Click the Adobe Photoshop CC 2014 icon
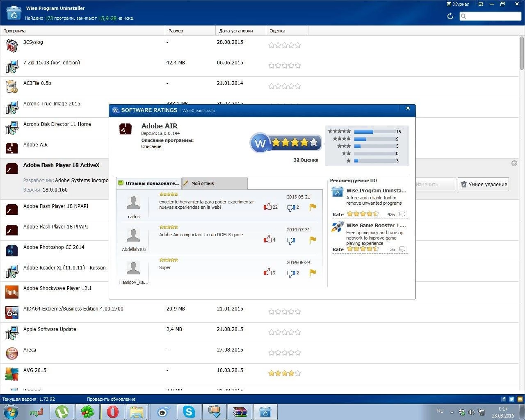Image resolution: width=525 pixels, height=420 pixels. coord(12,251)
